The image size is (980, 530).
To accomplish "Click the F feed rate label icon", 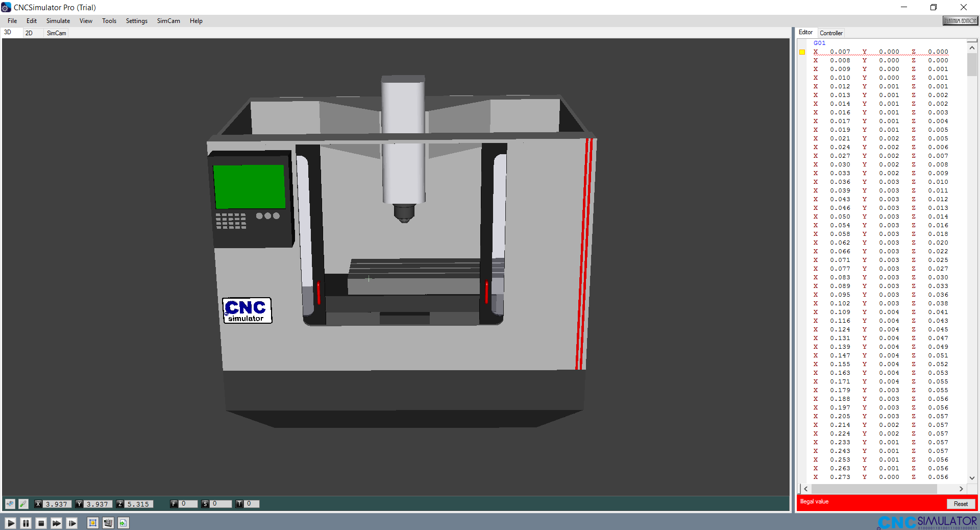I will click(x=174, y=504).
